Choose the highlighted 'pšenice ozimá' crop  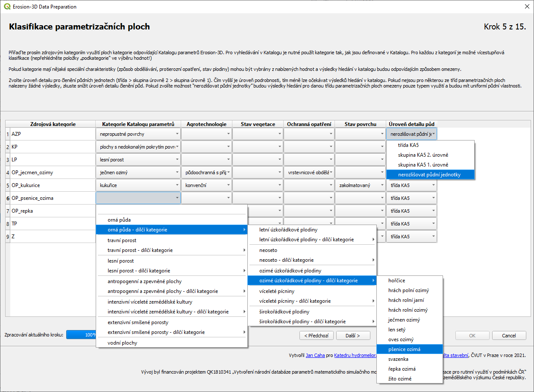point(410,349)
